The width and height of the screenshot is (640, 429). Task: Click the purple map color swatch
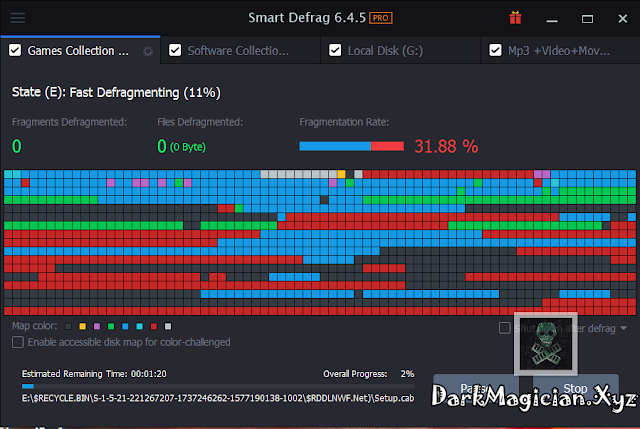click(97, 326)
